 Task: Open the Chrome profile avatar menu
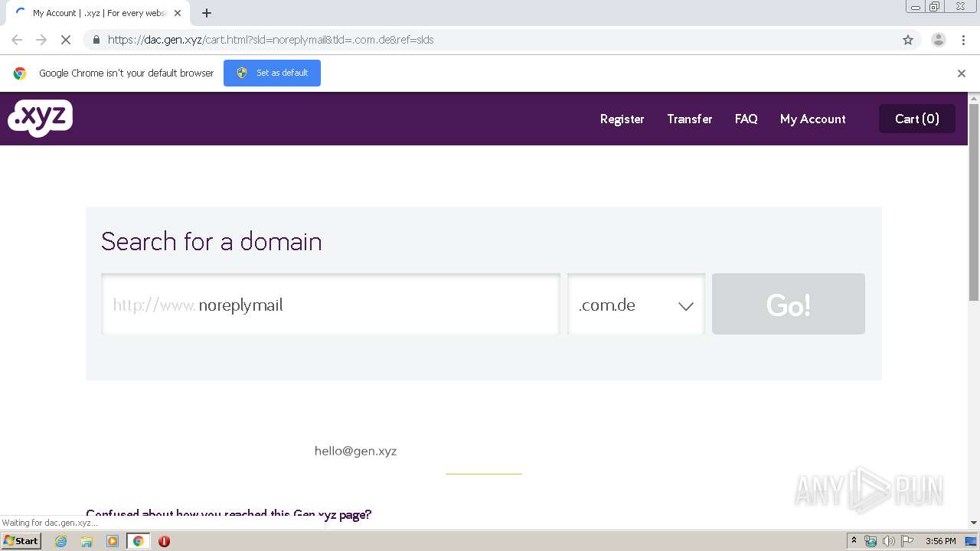[x=939, y=40]
